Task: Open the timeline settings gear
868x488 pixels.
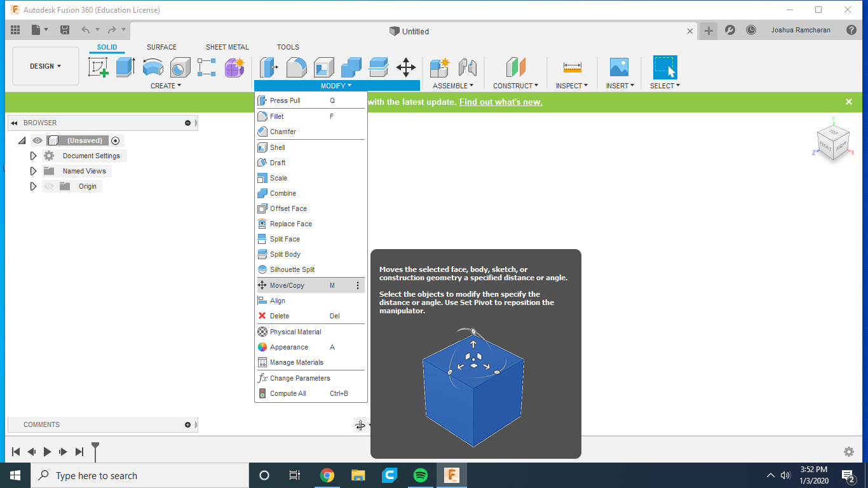Action: pyautogui.click(x=849, y=452)
